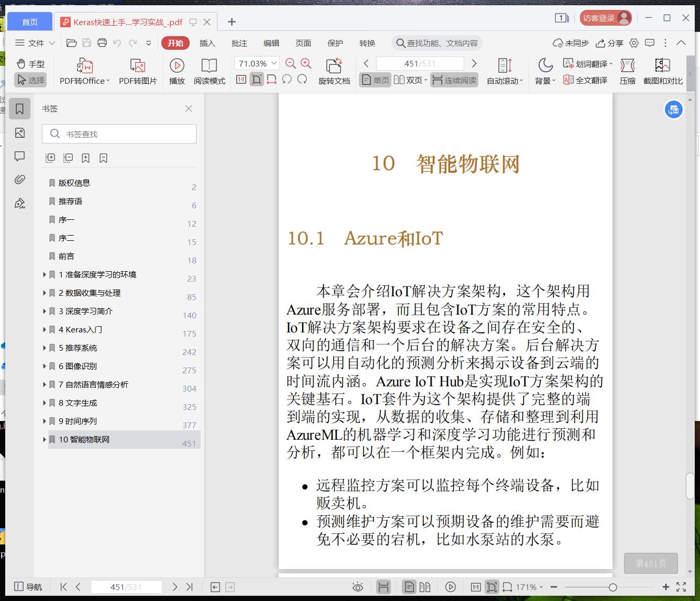This screenshot has height=601, width=700.
Task: Open thumbnails panel in left sidebar
Action: (x=20, y=132)
